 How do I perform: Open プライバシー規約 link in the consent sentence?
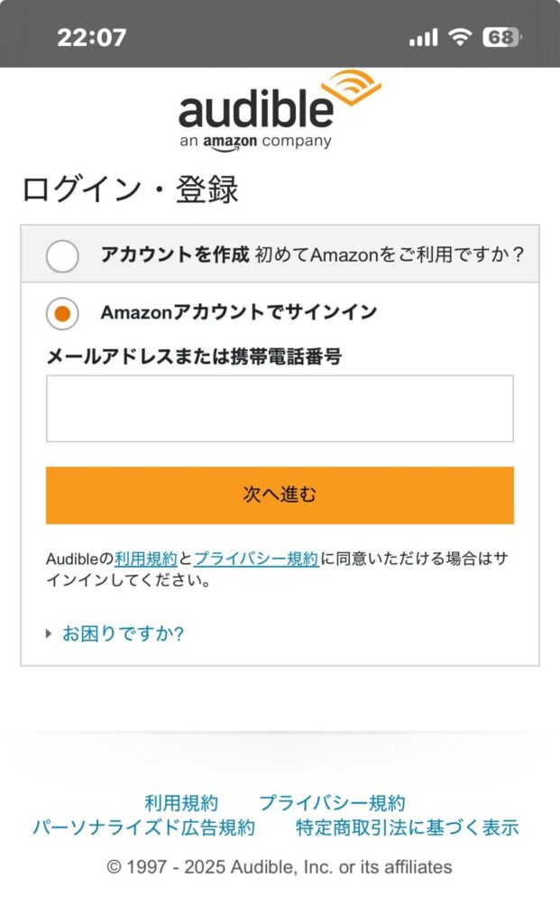256,559
